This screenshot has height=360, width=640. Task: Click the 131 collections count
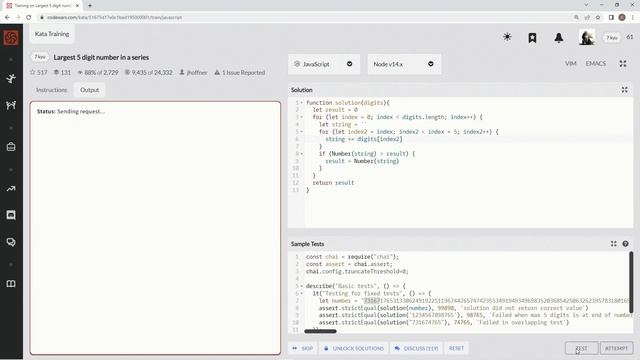(62, 72)
